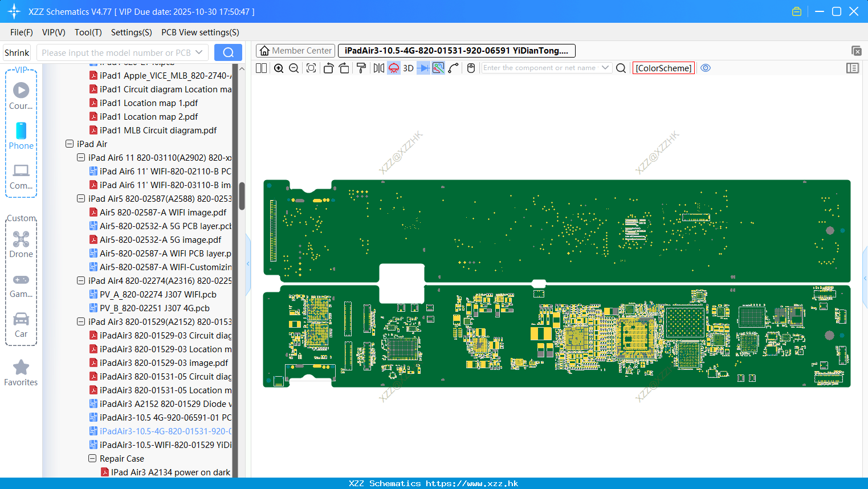Open Air5 820-02587-A WIFI image.pdf

163,213
